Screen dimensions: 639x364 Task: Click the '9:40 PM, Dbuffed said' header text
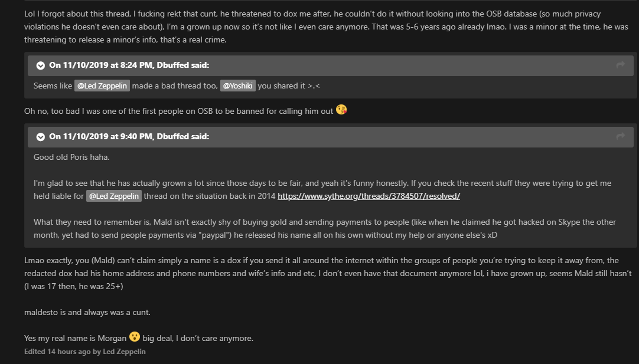click(129, 136)
